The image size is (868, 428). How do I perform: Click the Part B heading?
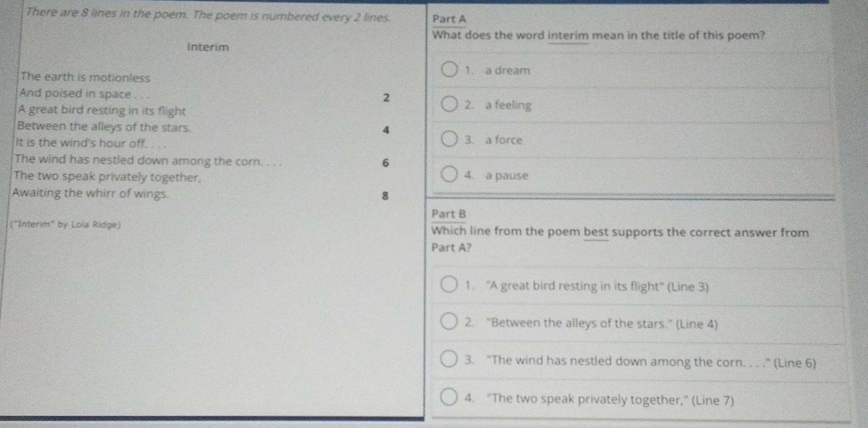449,214
